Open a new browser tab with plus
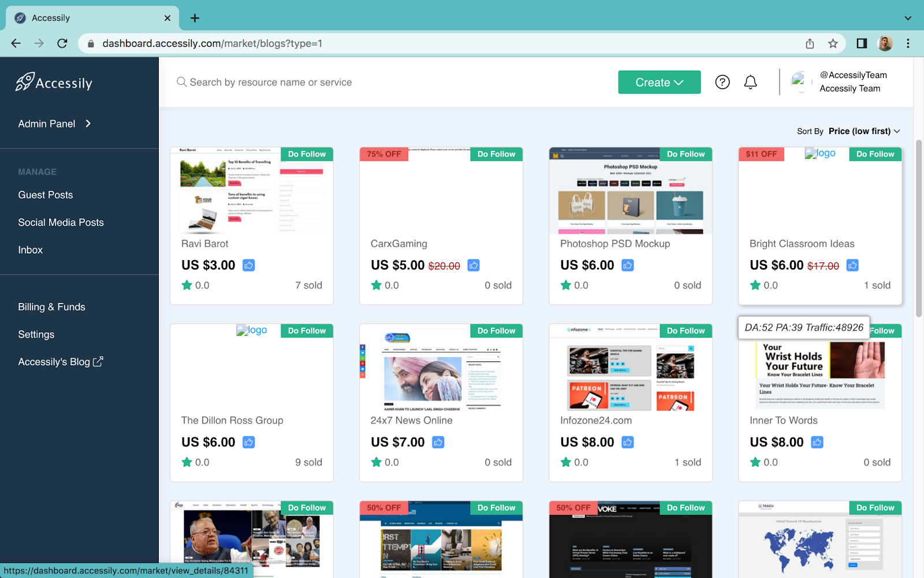 [x=195, y=18]
